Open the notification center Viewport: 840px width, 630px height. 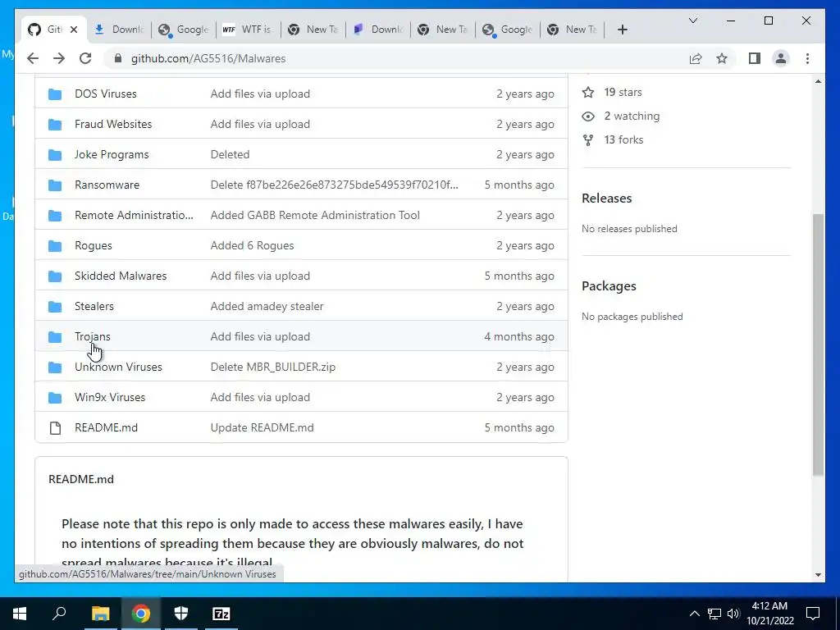[x=813, y=614]
